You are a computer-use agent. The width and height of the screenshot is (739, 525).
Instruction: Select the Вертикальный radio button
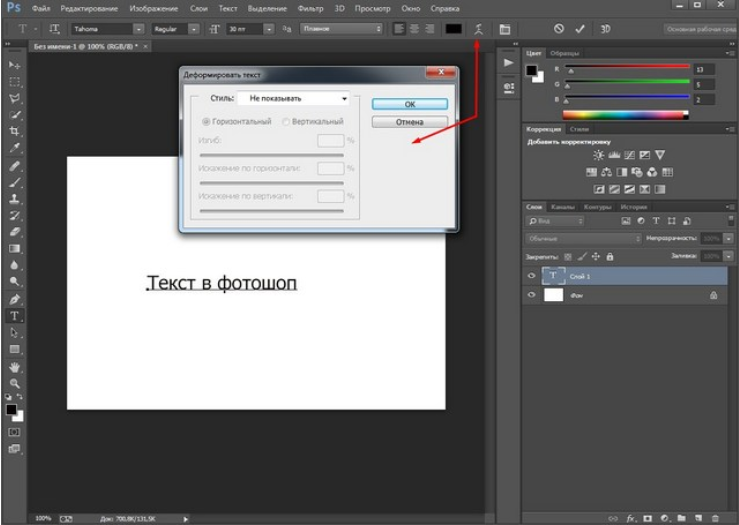[x=286, y=121]
